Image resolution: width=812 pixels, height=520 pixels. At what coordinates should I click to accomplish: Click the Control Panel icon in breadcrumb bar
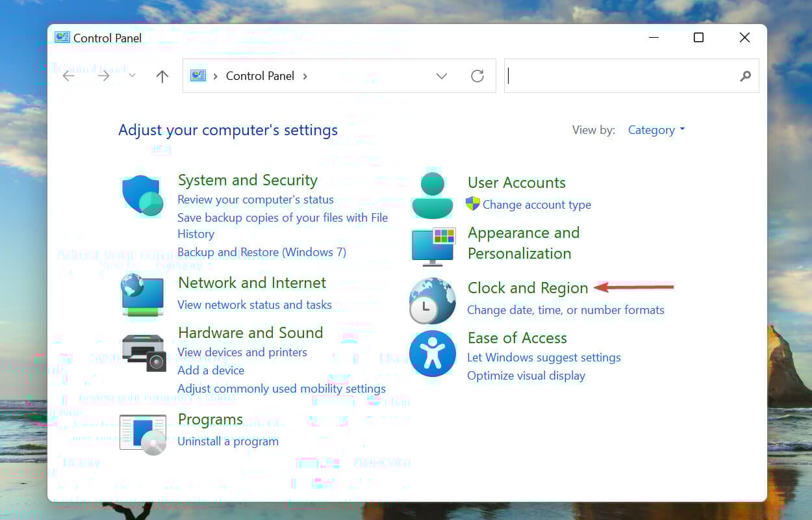197,75
